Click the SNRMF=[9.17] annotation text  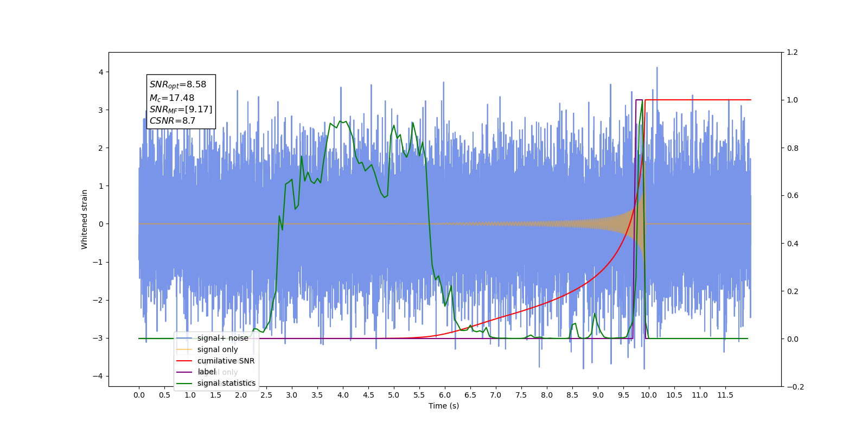(x=181, y=110)
